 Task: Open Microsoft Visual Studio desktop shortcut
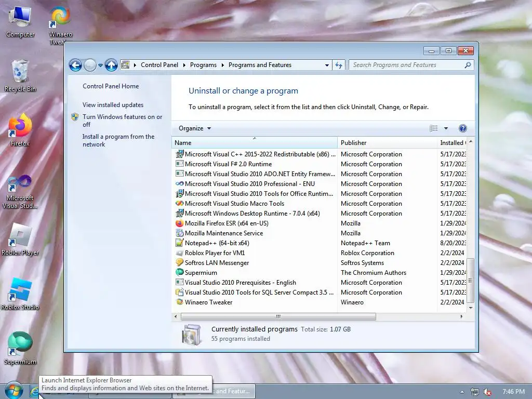click(20, 192)
